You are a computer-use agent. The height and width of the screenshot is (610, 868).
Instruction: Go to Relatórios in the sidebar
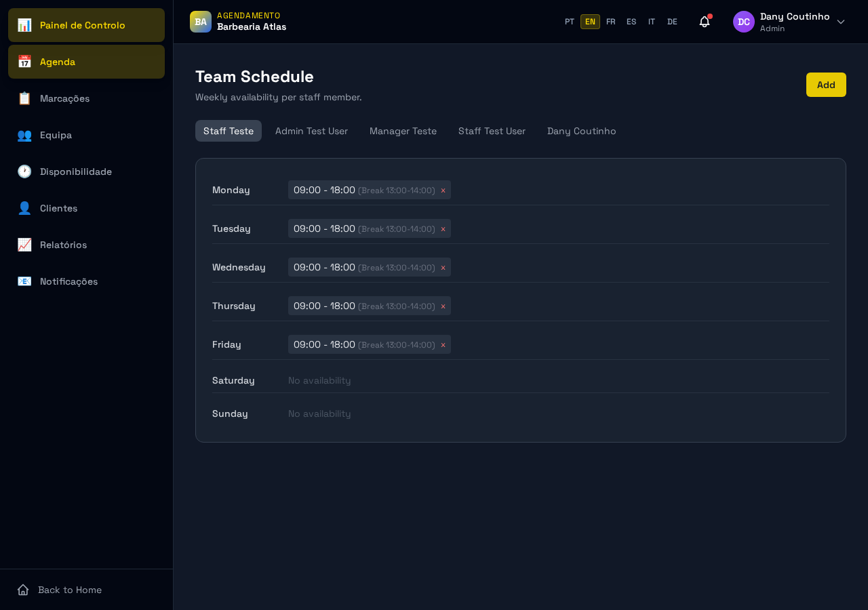pos(86,245)
